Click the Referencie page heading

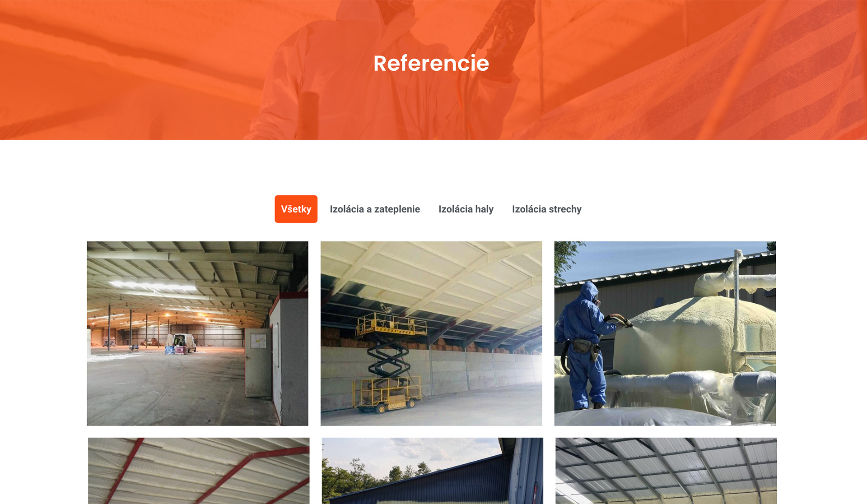click(431, 63)
